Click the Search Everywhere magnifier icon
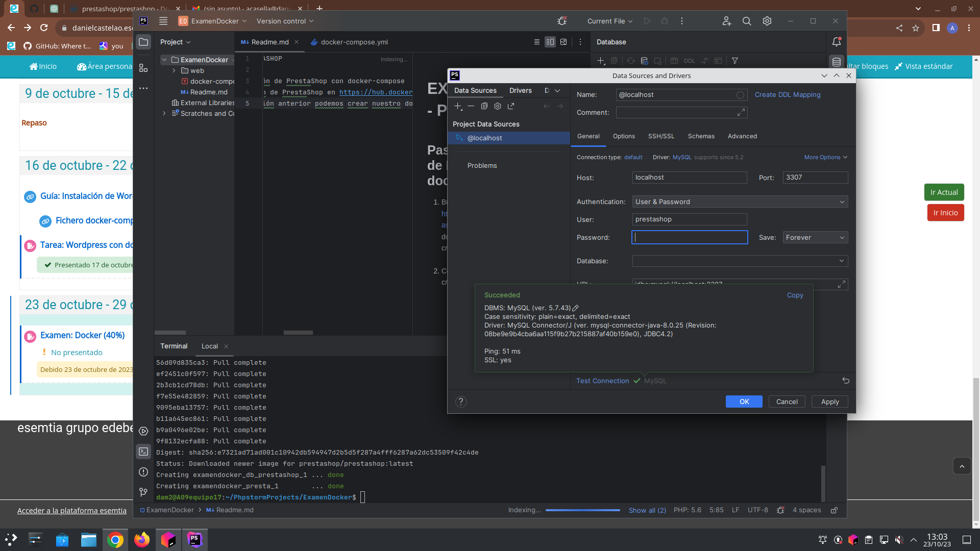This screenshot has height=551, width=980. [x=747, y=21]
